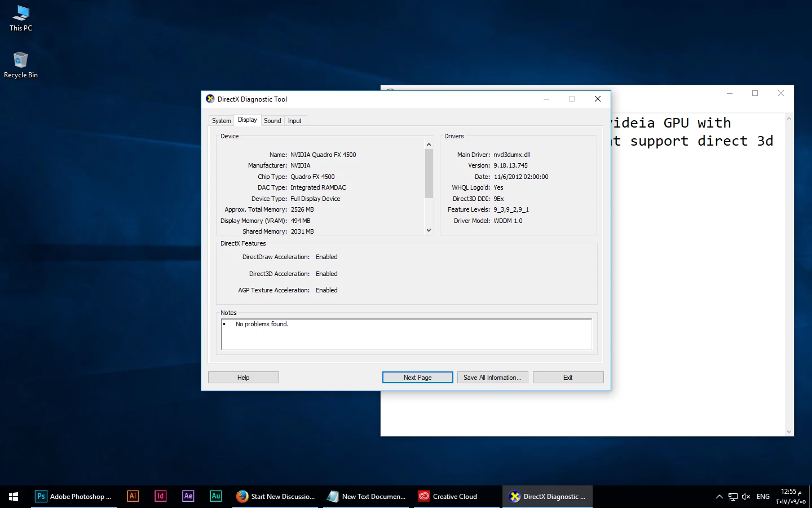The height and width of the screenshot is (508, 812).
Task: Click the Next Page button
Action: pos(418,378)
